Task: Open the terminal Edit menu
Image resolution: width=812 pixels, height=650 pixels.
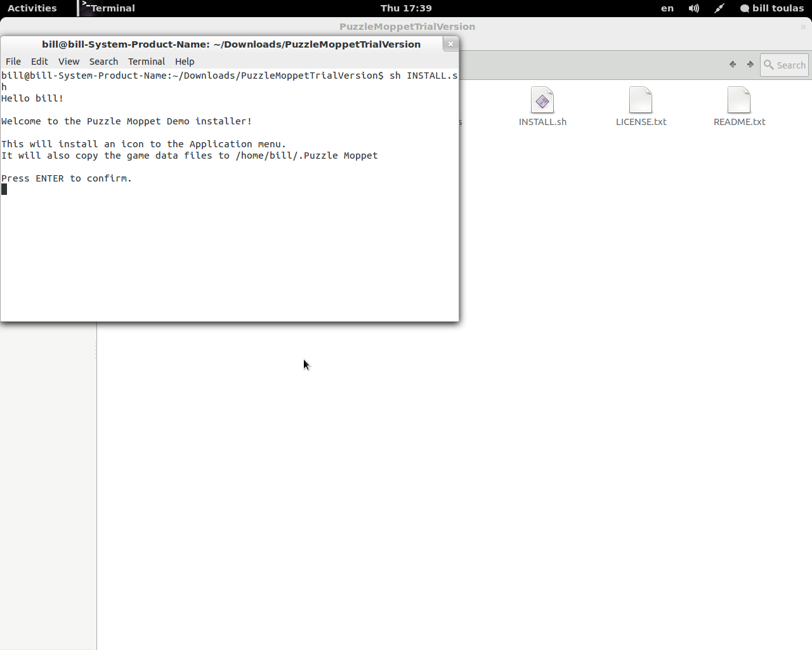Action: click(39, 62)
